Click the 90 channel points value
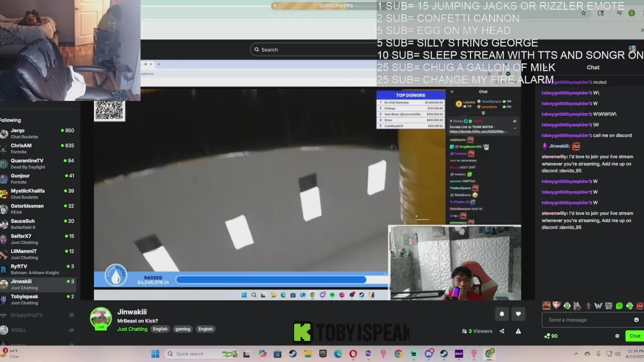 point(554,336)
